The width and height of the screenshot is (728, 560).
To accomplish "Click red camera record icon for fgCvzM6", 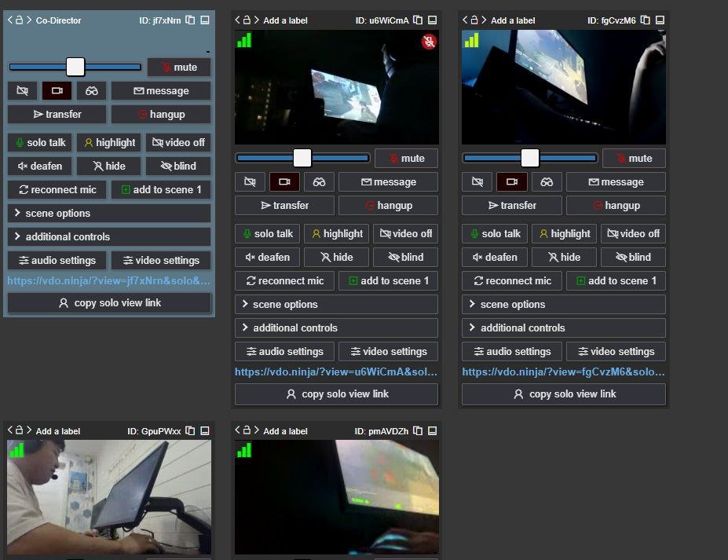I will pyautogui.click(x=512, y=181).
